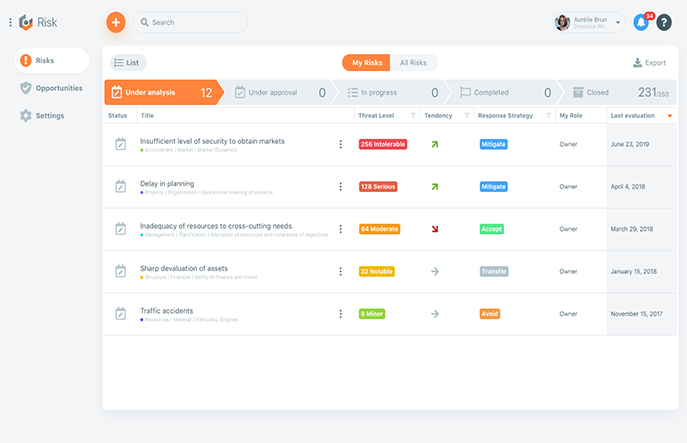Click status icon of Insufficient level of security row
The width and height of the screenshot is (687, 443).
point(120,144)
